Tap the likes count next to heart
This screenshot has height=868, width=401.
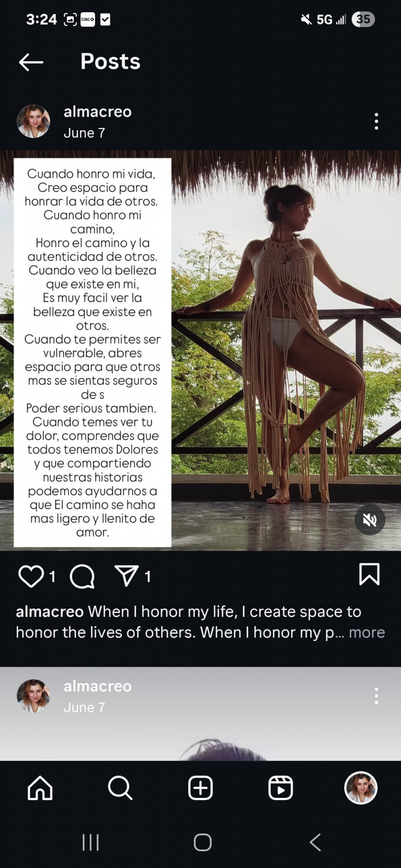(x=52, y=576)
